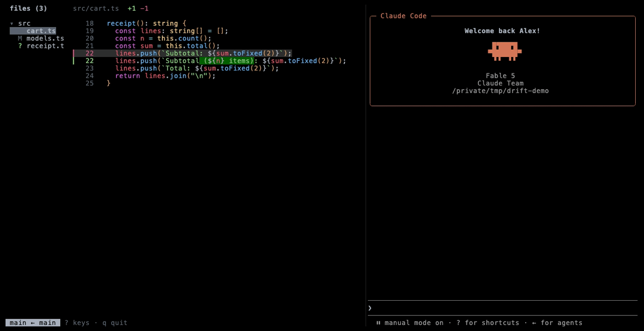This screenshot has height=331, width=644.
Task: Click '← for agents' hint
Action: (557, 323)
